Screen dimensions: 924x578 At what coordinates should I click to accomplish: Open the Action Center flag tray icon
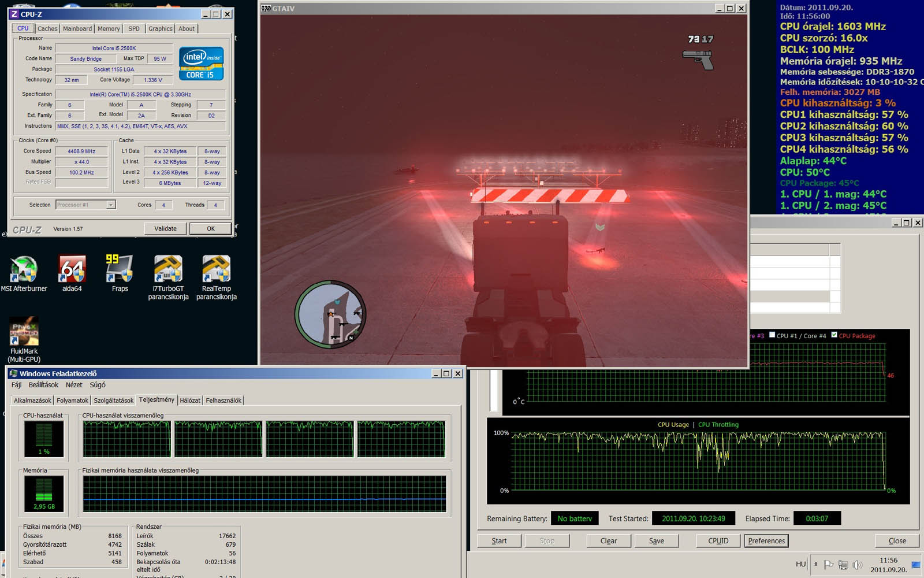tap(829, 565)
